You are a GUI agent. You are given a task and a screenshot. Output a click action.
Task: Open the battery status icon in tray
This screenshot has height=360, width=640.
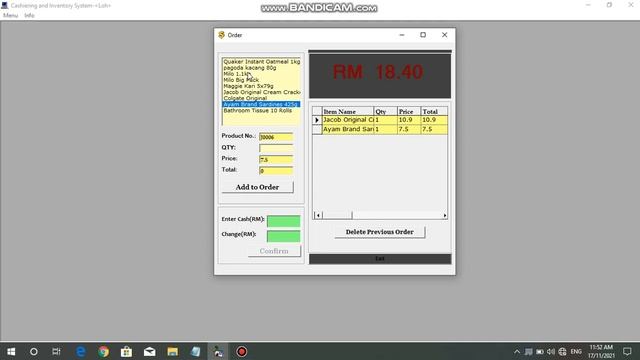(540, 351)
